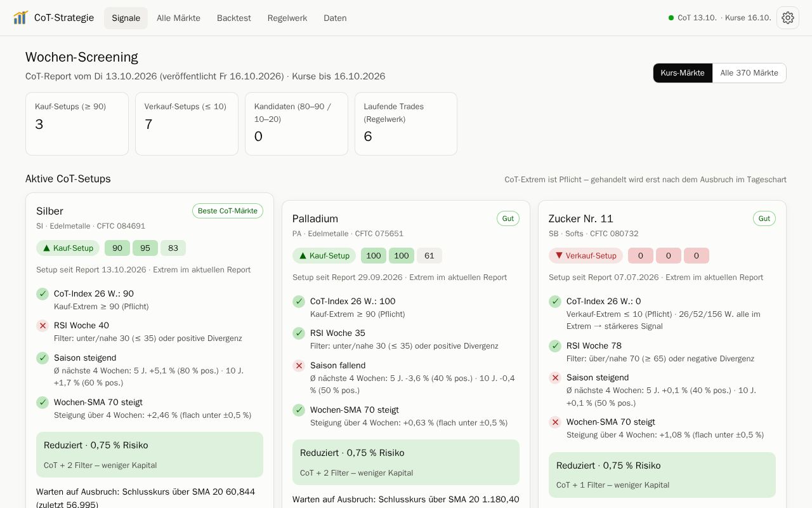The width and height of the screenshot is (812, 508).
Task: Click the Gut badge on Palladium card
Action: 508,218
